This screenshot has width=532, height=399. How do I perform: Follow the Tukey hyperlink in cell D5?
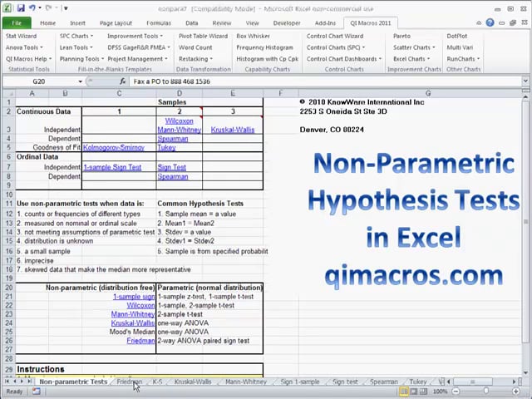(166, 148)
